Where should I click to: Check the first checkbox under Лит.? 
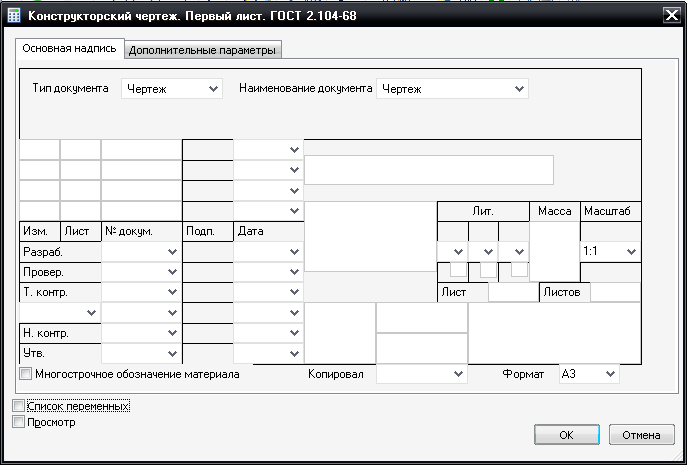[458, 270]
